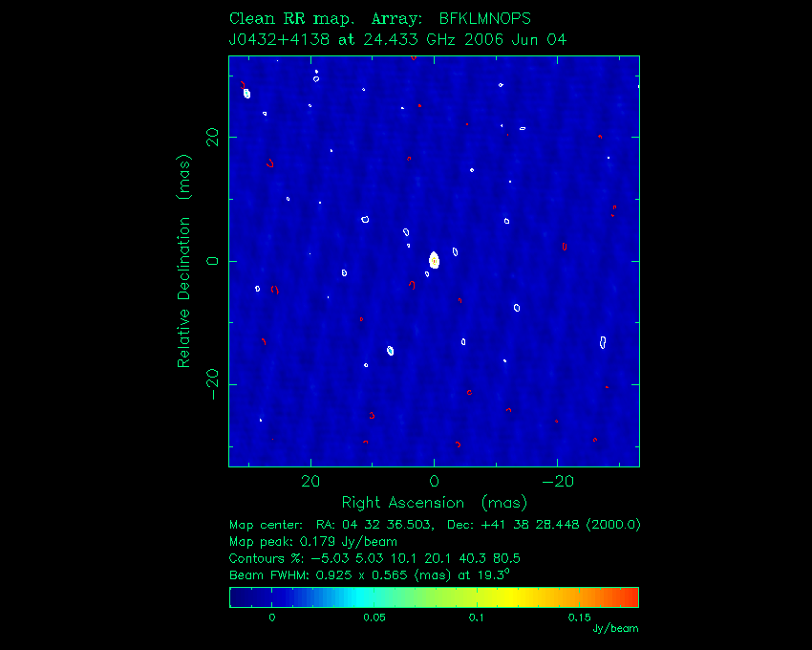This screenshot has width=812, height=650.
Task: Click the "Beam FWHM: 0.925 x 0.565" line
Action: click(370, 575)
